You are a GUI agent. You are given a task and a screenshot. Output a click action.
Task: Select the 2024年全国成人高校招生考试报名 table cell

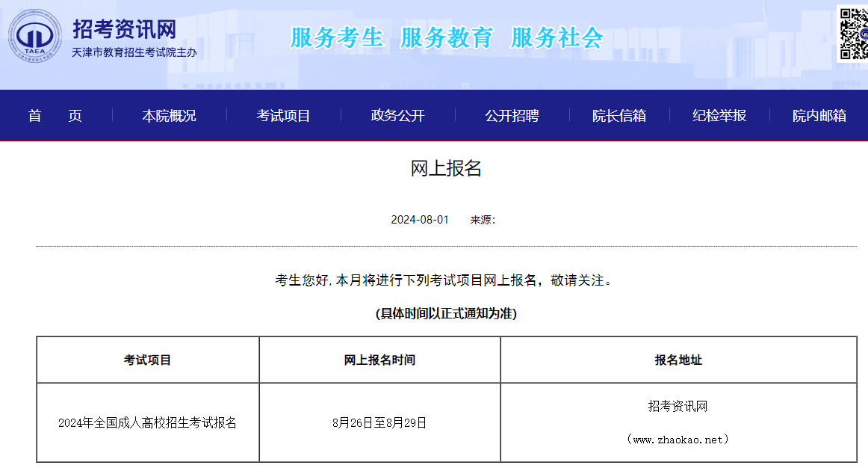(x=147, y=423)
